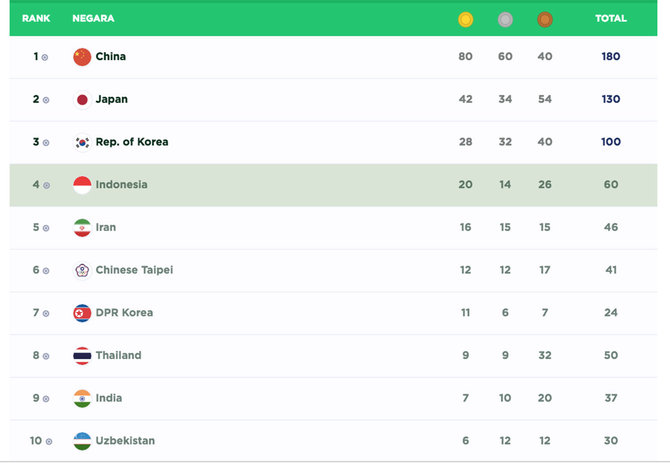670x463 pixels.
Task: Click the RANK column header
Action: pos(36,18)
